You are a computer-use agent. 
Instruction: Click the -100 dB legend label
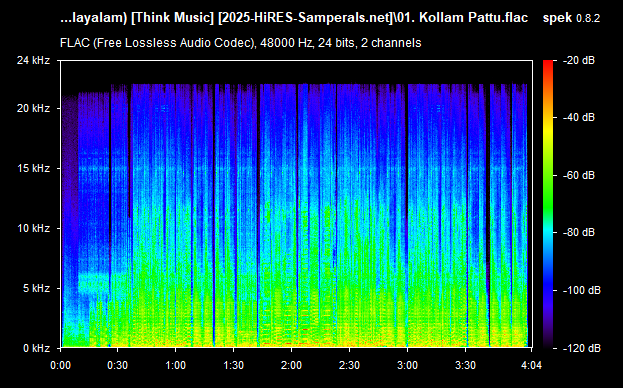click(581, 290)
